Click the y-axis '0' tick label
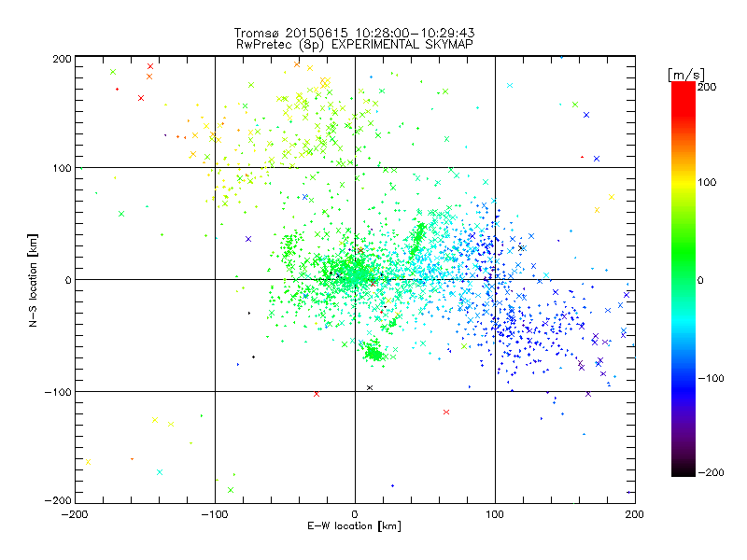Image resolution: width=747 pixels, height=560 pixels. point(68,280)
